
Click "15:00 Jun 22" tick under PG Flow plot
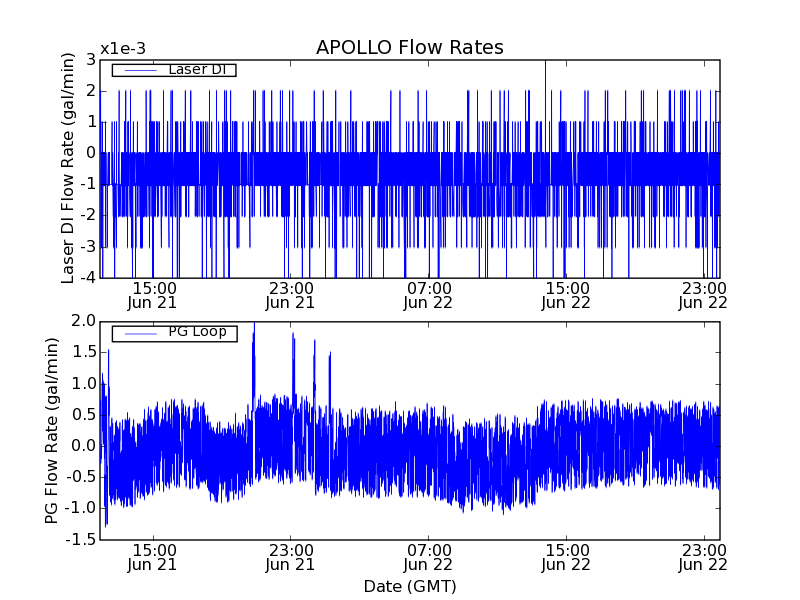tap(565, 558)
